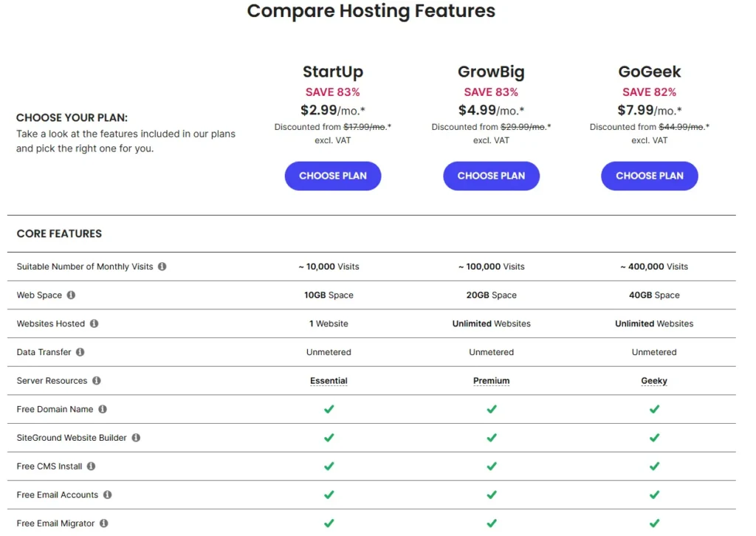Screen dimensions: 756x536
Task: Select StartUp checkmark in SiteGround Website Builder row
Action: [x=329, y=438]
